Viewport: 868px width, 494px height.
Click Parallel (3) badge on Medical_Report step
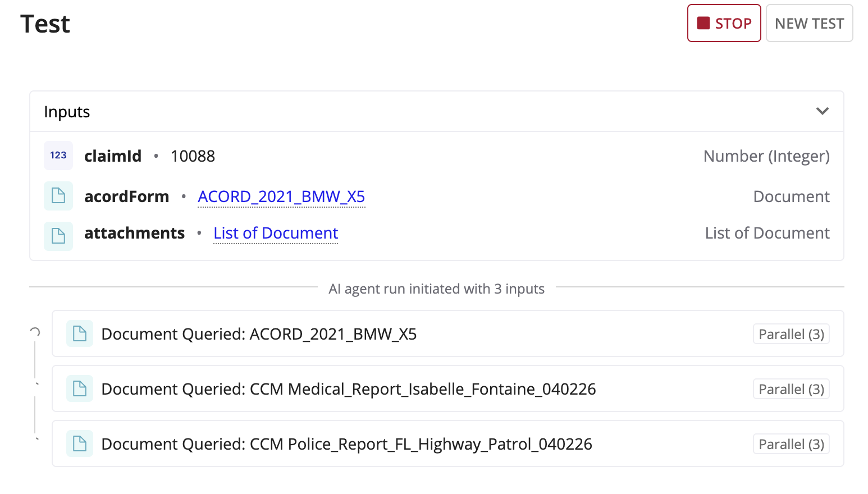pyautogui.click(x=791, y=389)
